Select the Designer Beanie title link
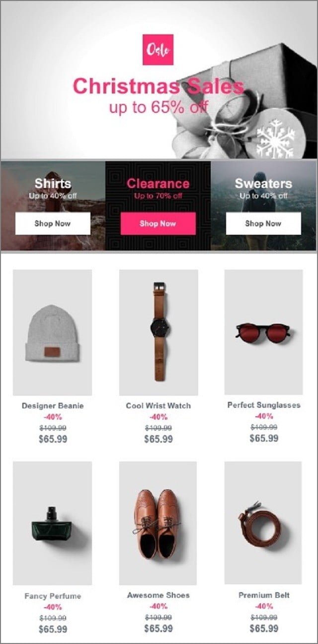The image size is (318, 644). click(53, 406)
